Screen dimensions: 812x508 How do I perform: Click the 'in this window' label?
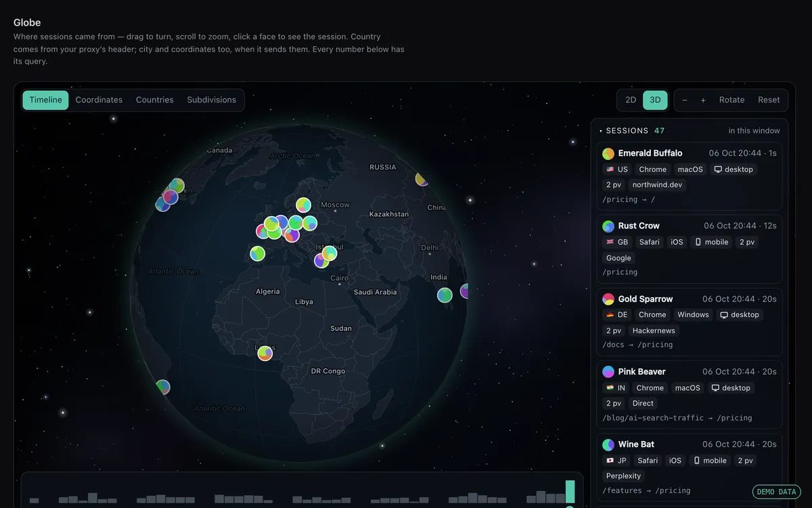point(754,131)
